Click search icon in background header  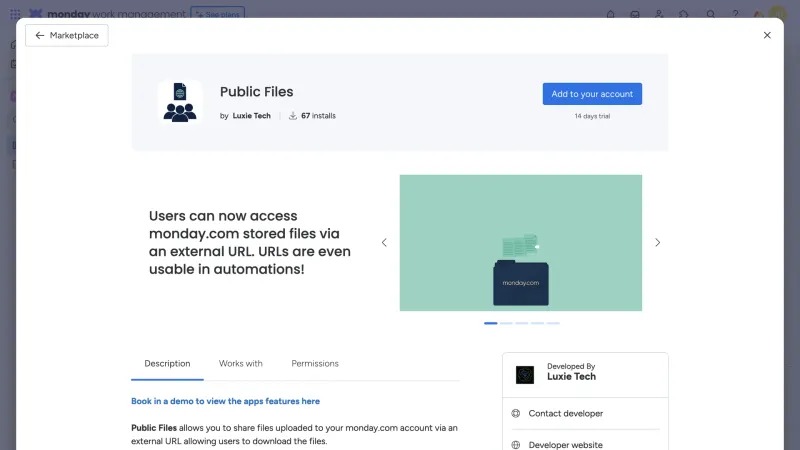coord(710,14)
